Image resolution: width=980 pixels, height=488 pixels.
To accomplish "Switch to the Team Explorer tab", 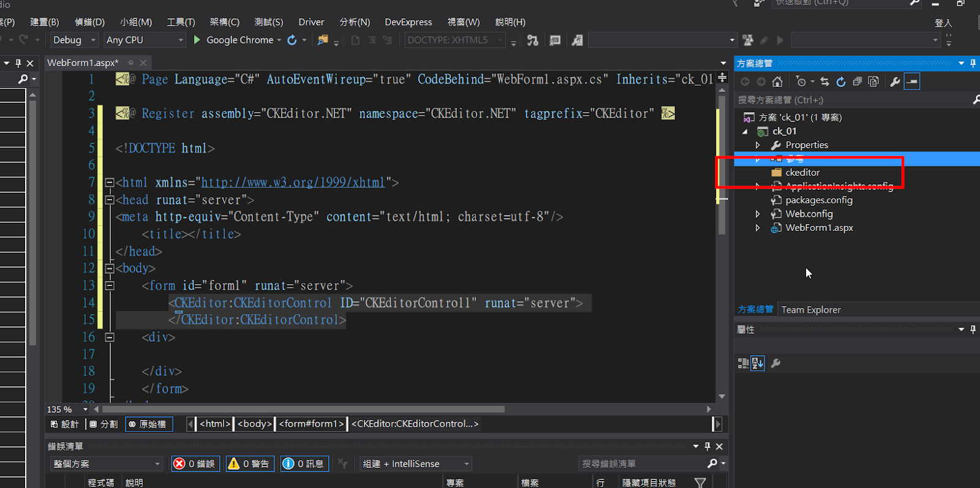I will coord(811,310).
